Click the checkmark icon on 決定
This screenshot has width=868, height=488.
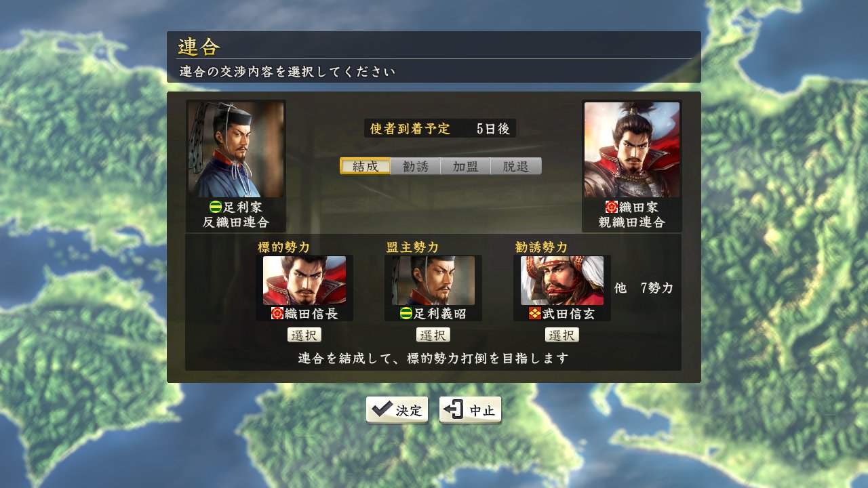click(382, 409)
